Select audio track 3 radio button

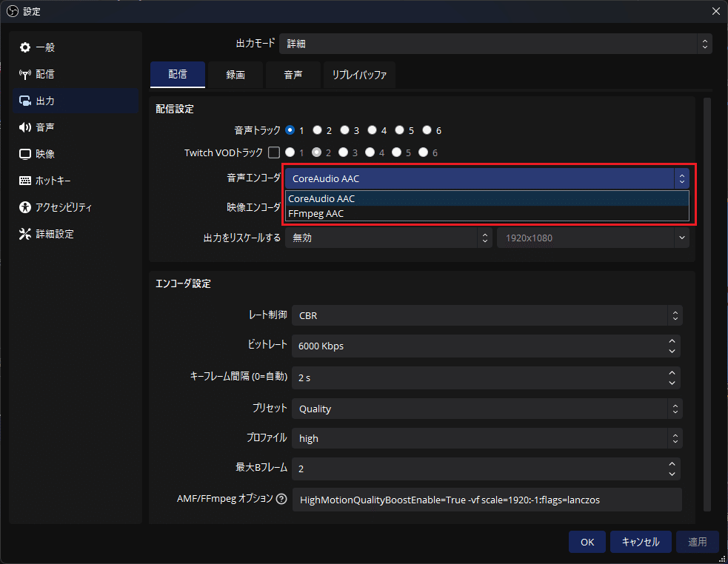pos(344,130)
